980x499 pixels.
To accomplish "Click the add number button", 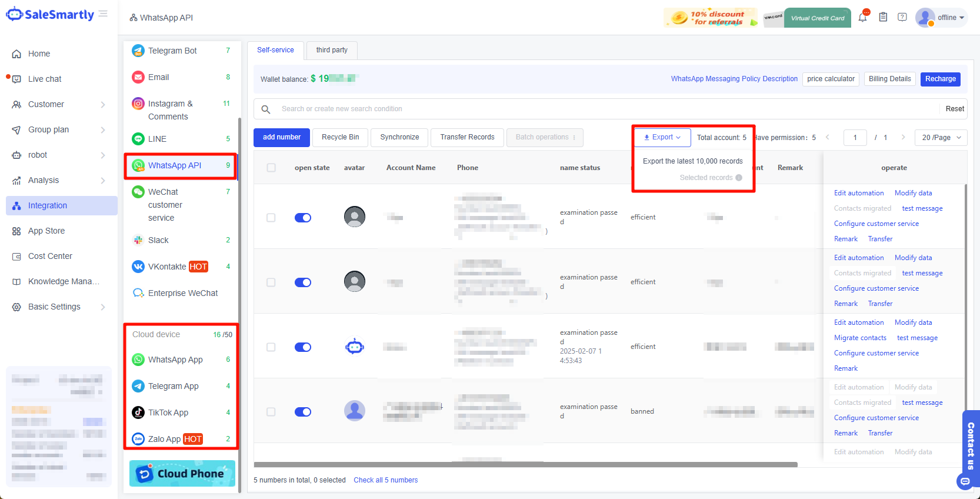I will pos(282,137).
